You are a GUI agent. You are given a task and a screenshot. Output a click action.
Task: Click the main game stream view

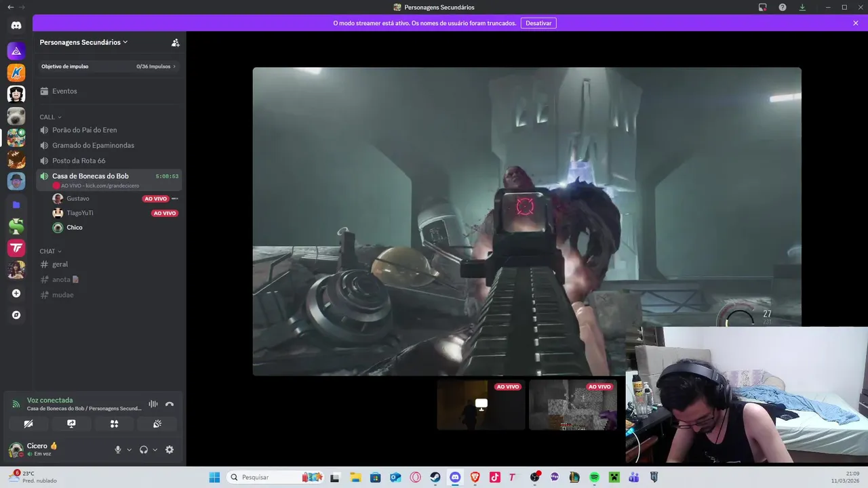tap(527, 221)
